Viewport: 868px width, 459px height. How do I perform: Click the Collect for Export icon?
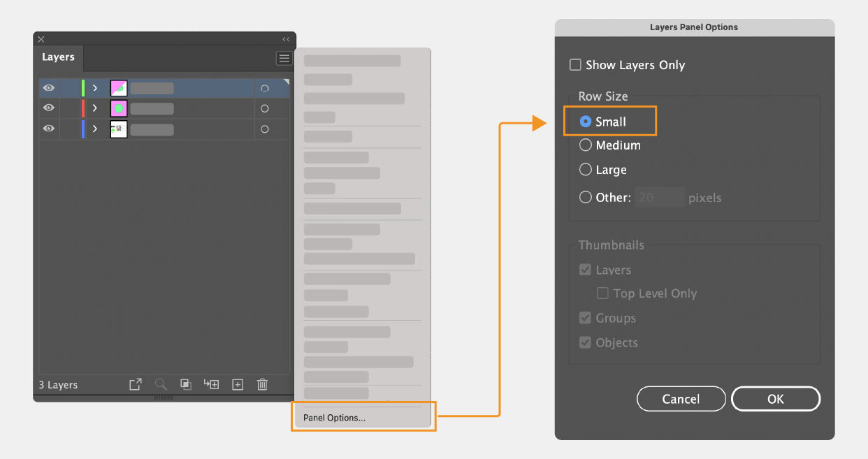point(135,384)
